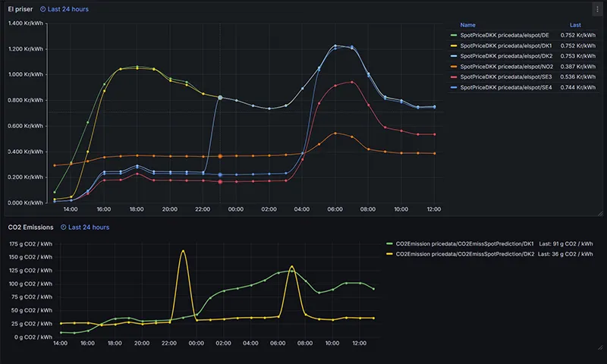Screen dimensions: 607x364
Task: Open the CO2 Emissions panel title menu
Action: (30, 227)
